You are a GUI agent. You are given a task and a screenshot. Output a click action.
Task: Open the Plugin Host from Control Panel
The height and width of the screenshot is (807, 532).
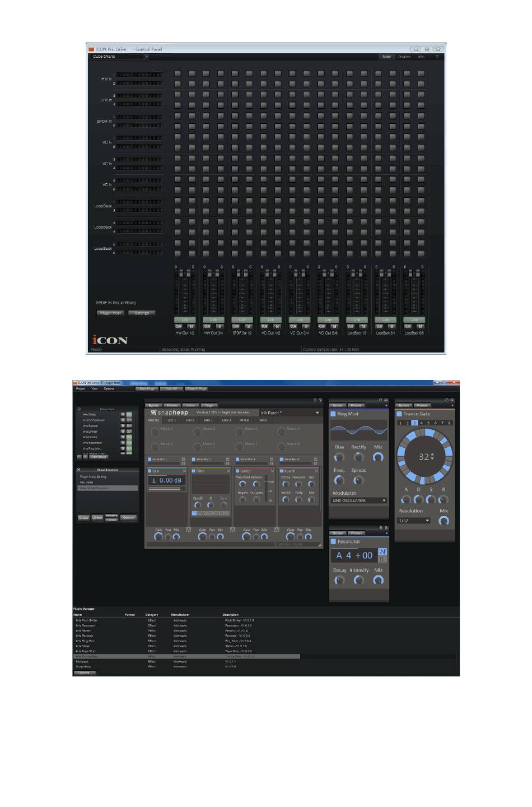(x=110, y=313)
